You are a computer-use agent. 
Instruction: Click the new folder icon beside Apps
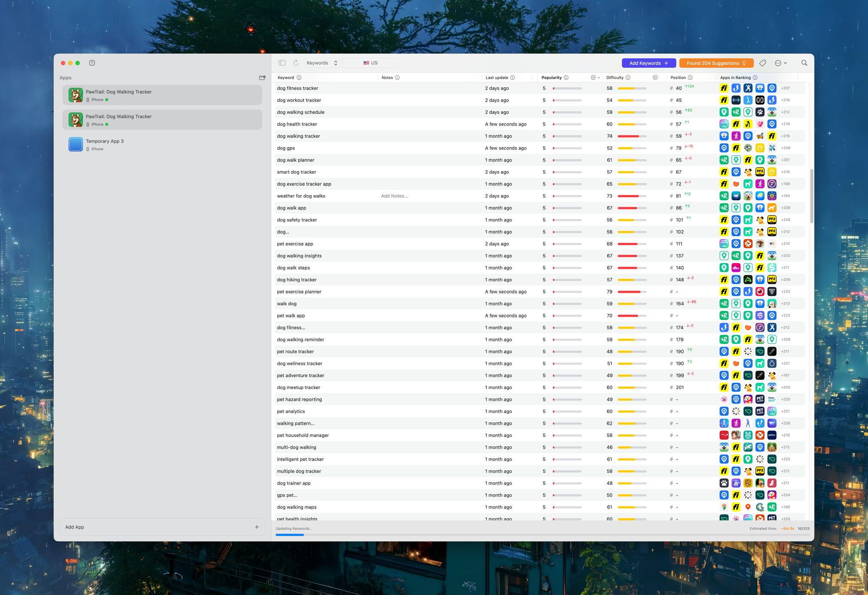pyautogui.click(x=262, y=78)
